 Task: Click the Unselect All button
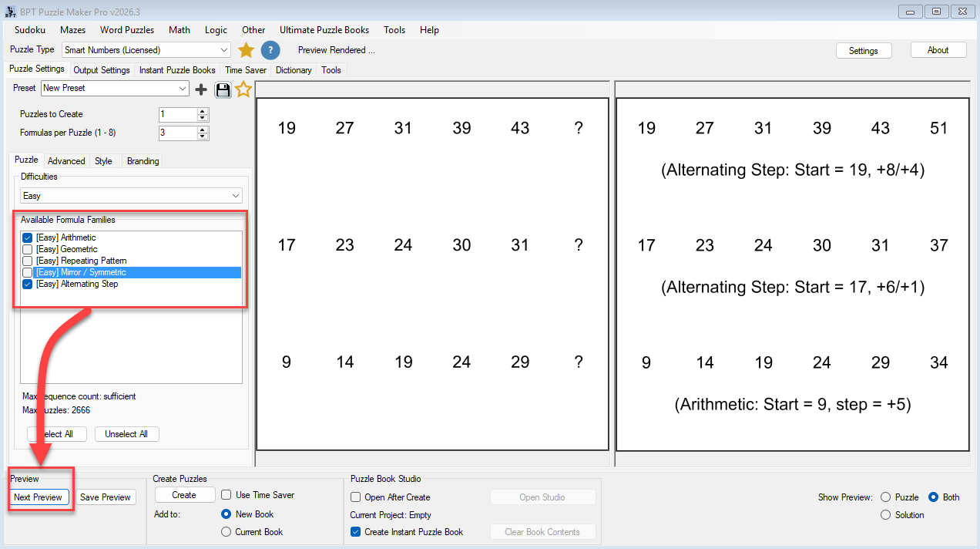[x=126, y=434]
